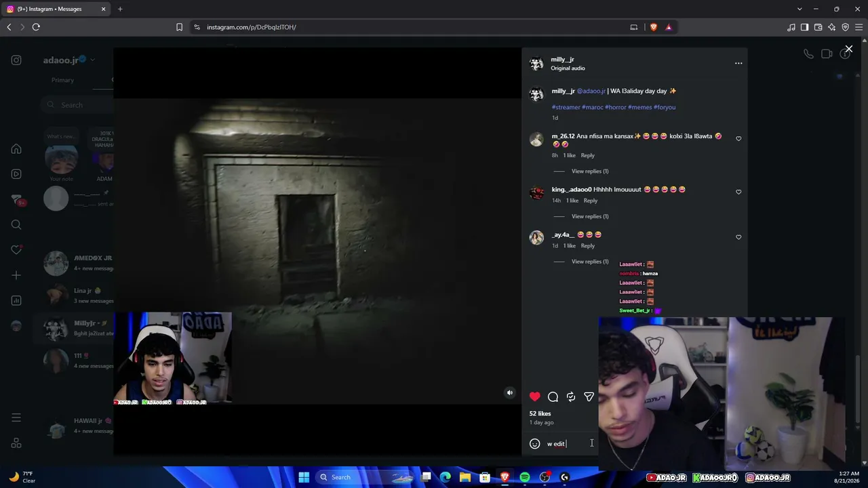Open the #memes hashtag
This screenshot has height=488, width=868.
pyautogui.click(x=640, y=107)
